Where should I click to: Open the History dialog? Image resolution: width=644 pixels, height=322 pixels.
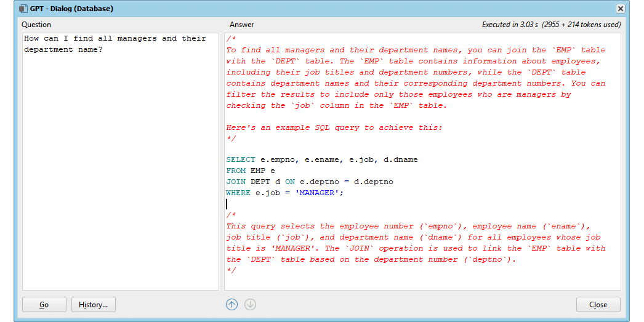click(93, 304)
